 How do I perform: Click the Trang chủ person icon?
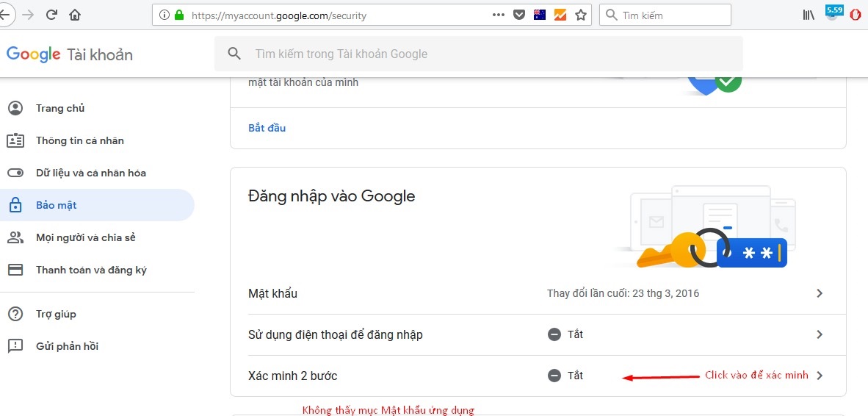[15, 108]
